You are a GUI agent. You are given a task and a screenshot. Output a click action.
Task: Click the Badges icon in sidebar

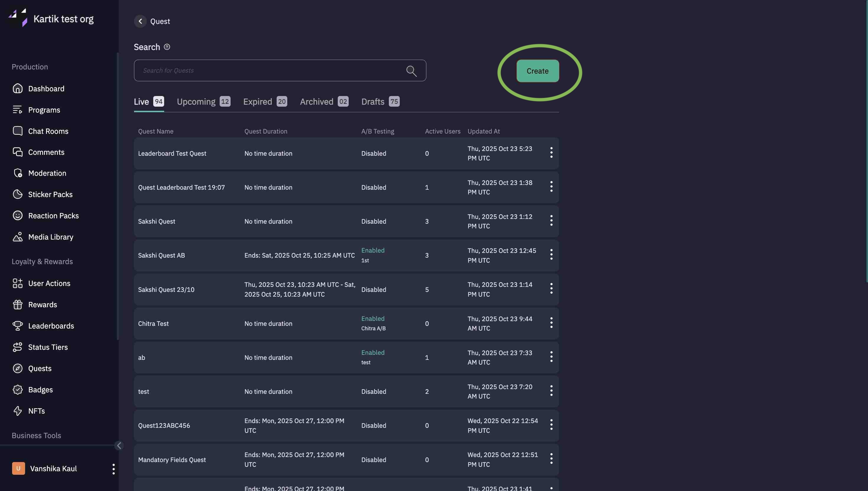tap(17, 389)
